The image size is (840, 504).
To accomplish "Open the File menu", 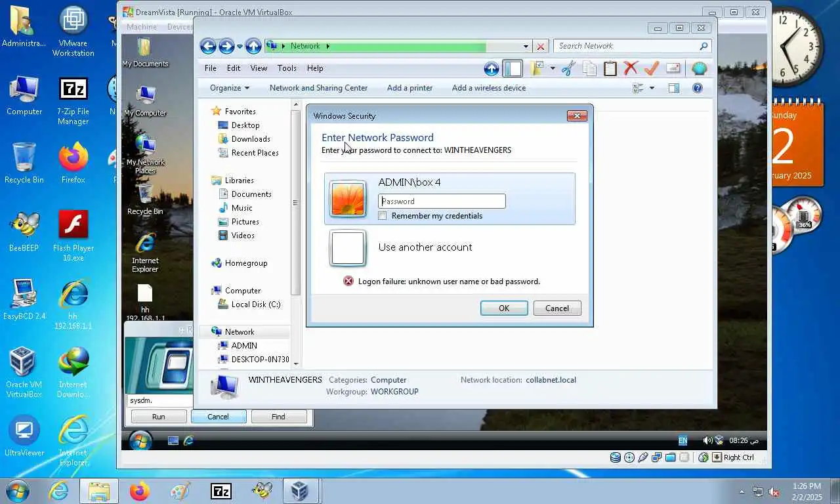I will point(211,68).
